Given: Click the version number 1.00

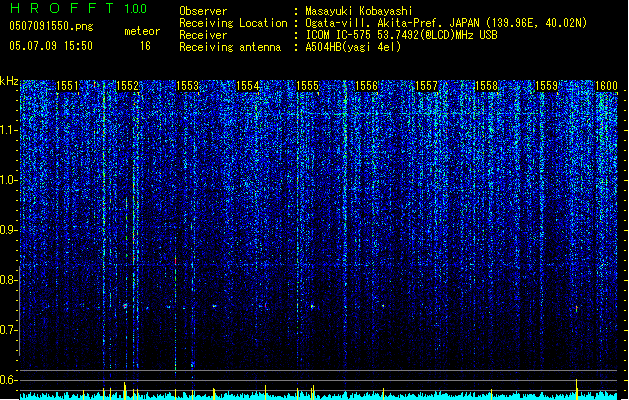Looking at the screenshot, I should click(136, 9).
